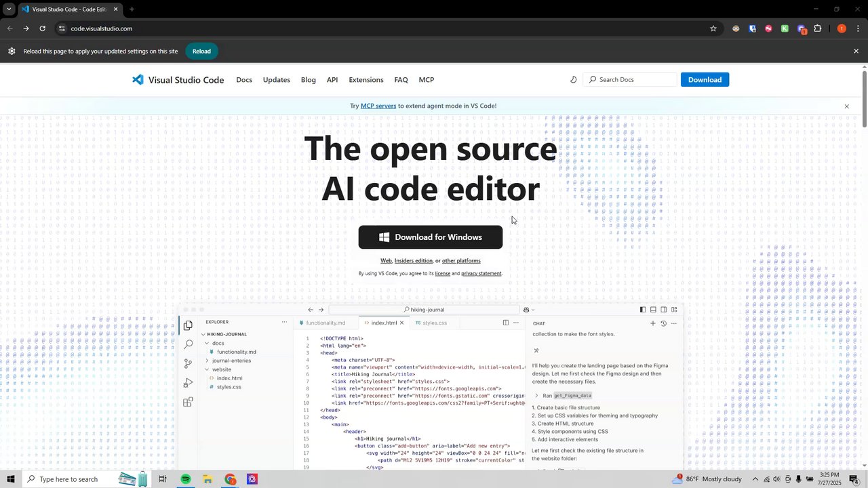Image resolution: width=868 pixels, height=488 pixels.
Task: Click the browser reload page icon
Action: [42, 28]
